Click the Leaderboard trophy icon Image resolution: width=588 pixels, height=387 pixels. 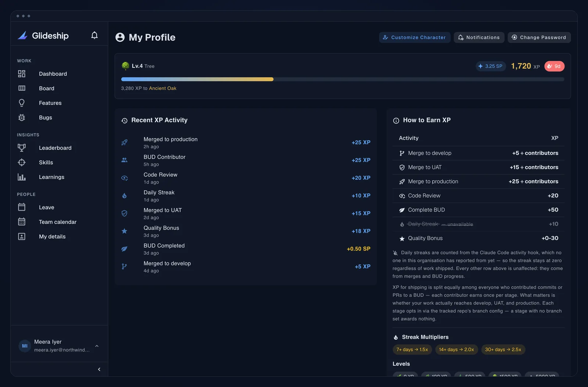[x=22, y=148]
